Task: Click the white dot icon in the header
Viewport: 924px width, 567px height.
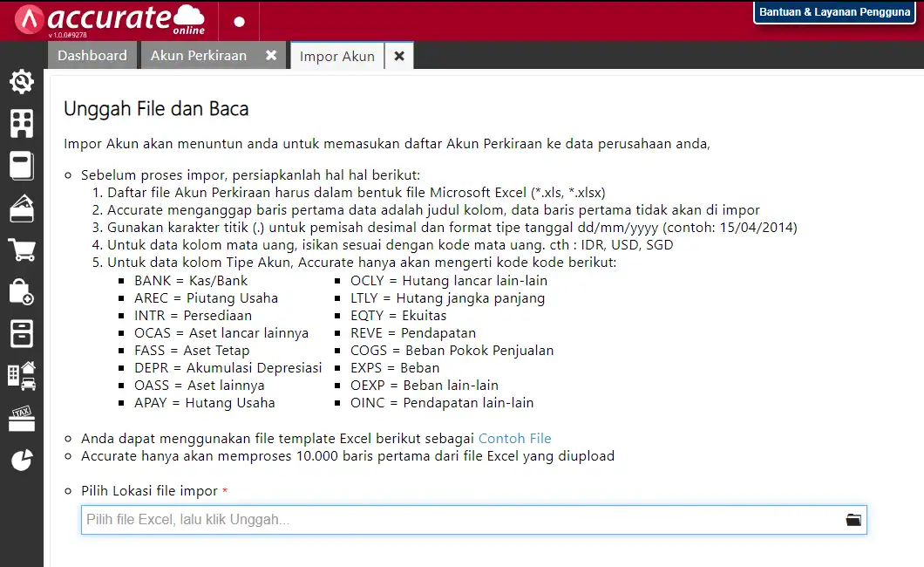Action: coord(240,21)
